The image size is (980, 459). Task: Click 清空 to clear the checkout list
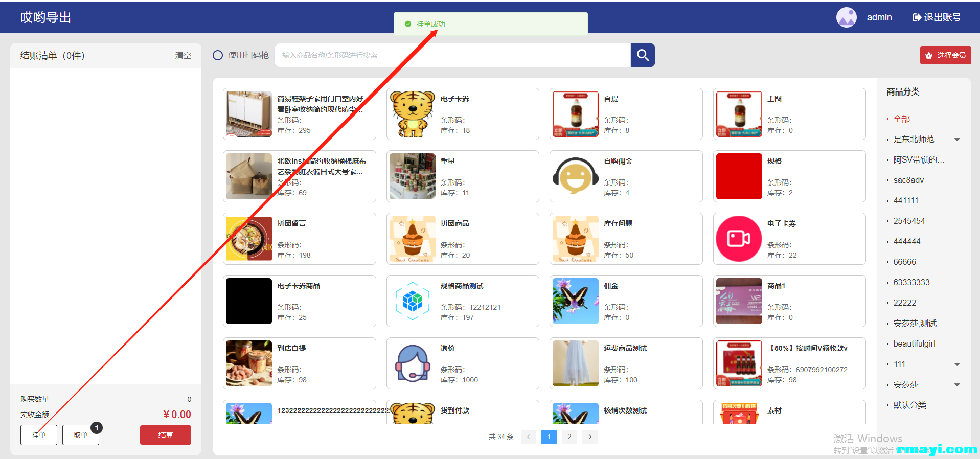tap(183, 56)
